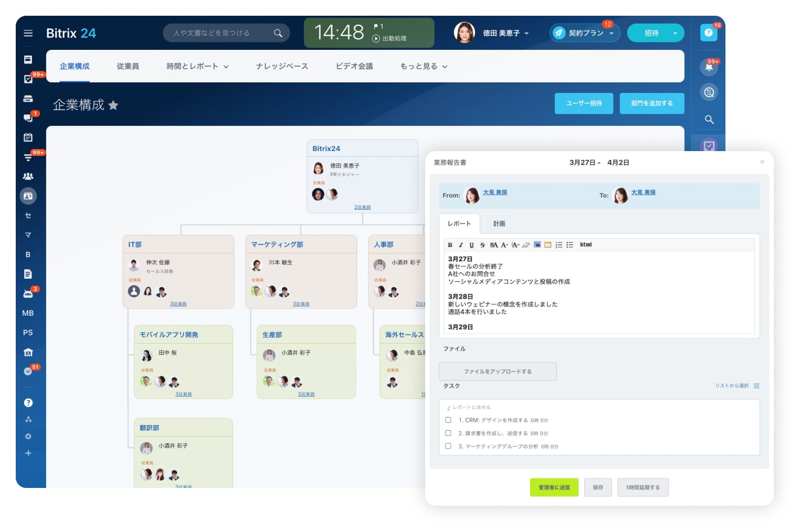The image size is (800, 532).
Task: Apply underline in report editor
Action: click(x=471, y=245)
